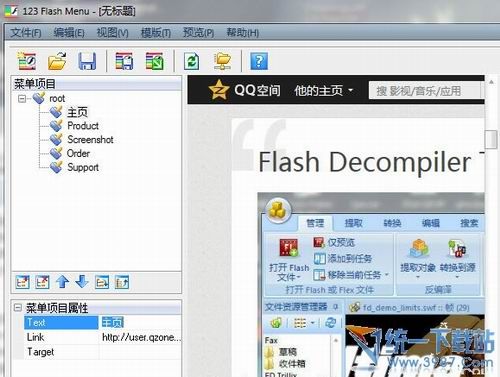Select the Text property name row

click(61, 322)
